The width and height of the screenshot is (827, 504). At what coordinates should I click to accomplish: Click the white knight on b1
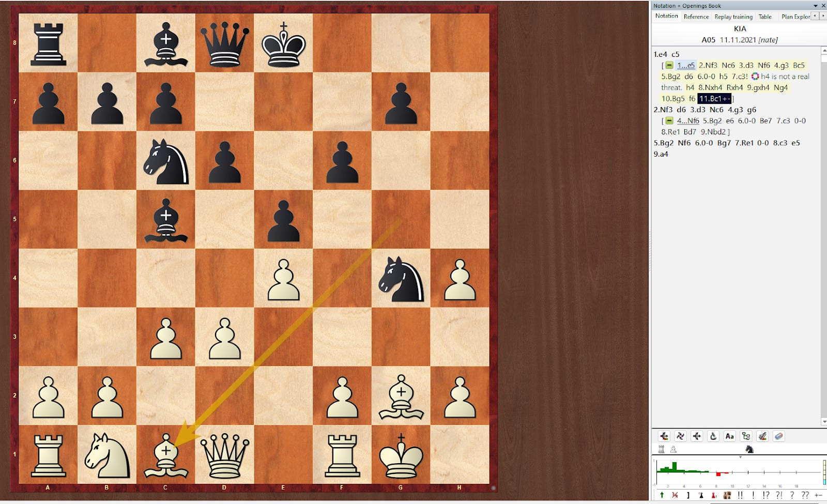106,454
